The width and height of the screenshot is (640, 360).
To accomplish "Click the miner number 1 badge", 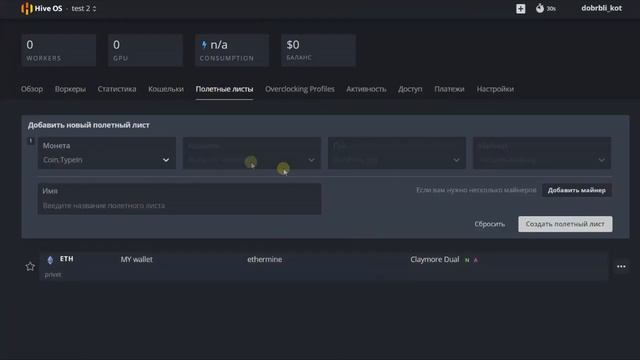I will click(x=31, y=141).
